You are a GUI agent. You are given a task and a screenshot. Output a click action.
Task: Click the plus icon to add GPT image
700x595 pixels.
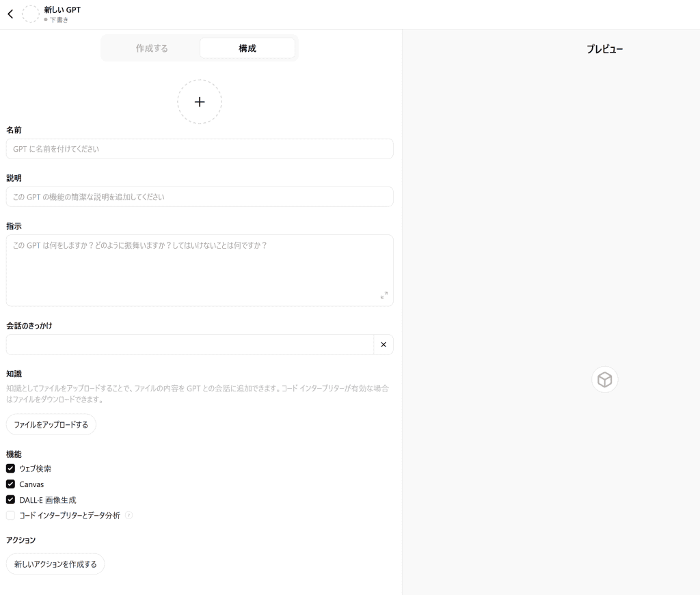point(200,102)
